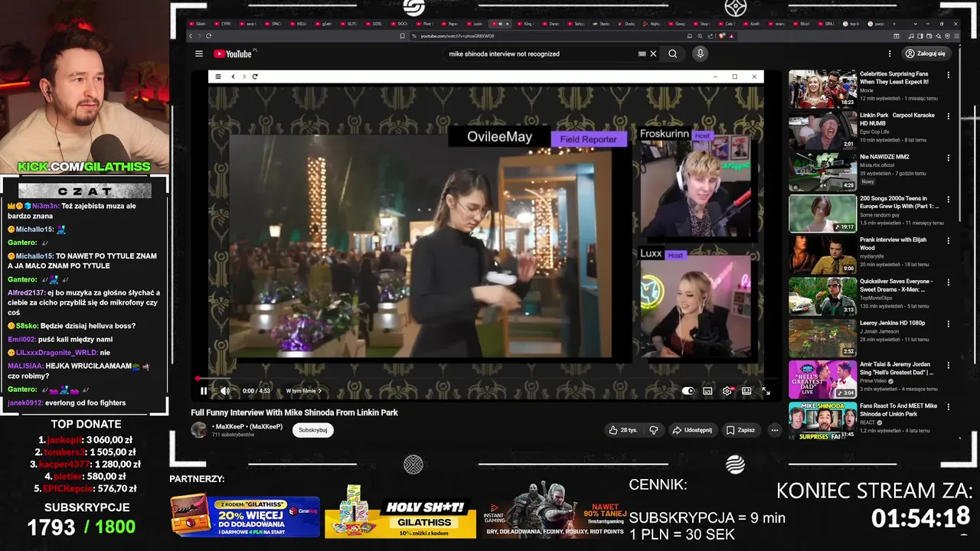Go back in the embedded video's window
The width and height of the screenshot is (980, 551).
coord(233,77)
